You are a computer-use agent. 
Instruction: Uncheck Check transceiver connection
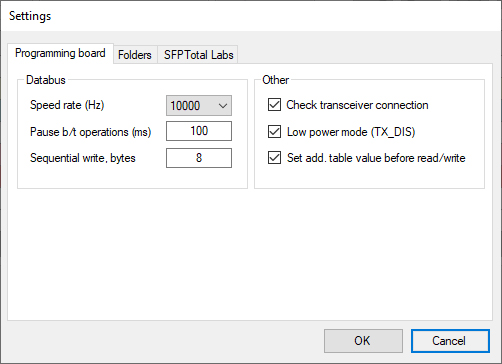click(274, 105)
